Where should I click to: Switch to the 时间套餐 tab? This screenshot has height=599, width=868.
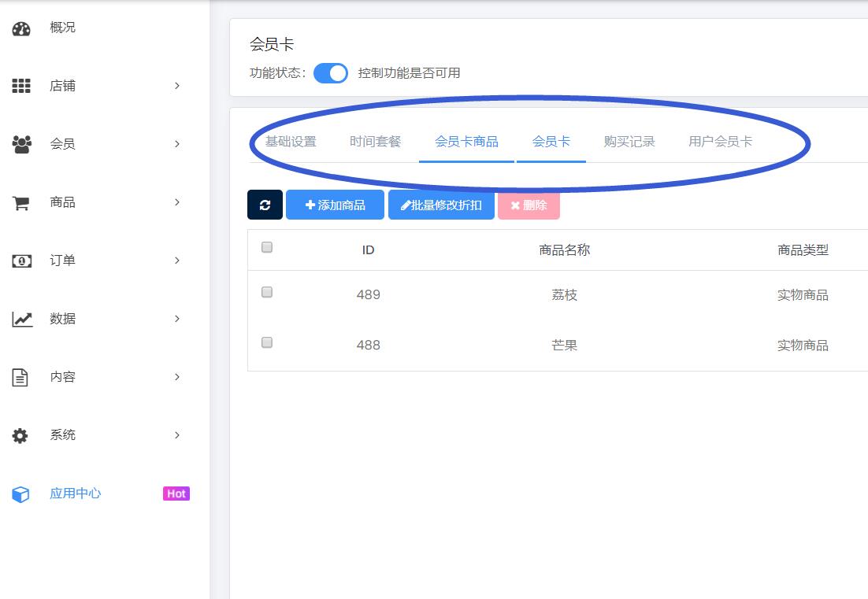376,142
